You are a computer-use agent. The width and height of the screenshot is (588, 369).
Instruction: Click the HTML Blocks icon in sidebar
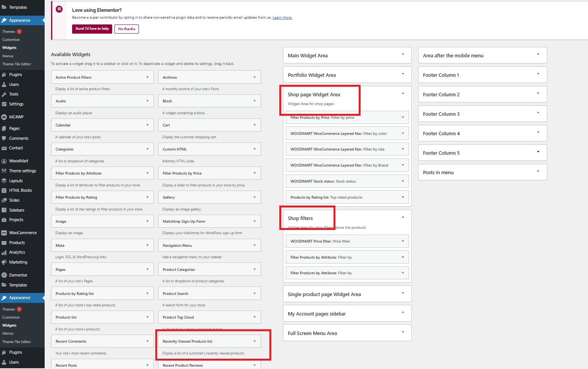(4, 190)
